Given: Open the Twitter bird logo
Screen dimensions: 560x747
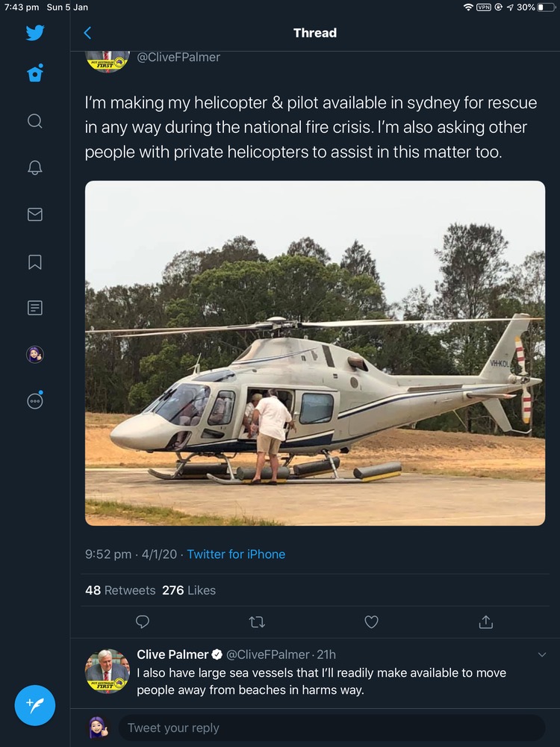Looking at the screenshot, I should click(34, 33).
